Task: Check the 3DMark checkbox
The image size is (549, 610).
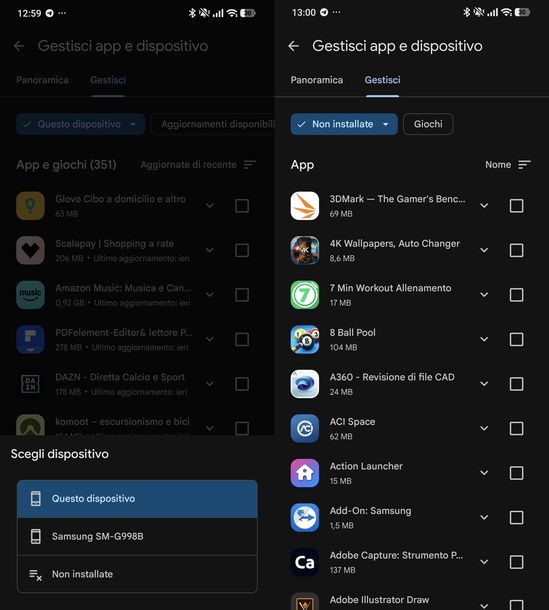Action: tap(516, 206)
